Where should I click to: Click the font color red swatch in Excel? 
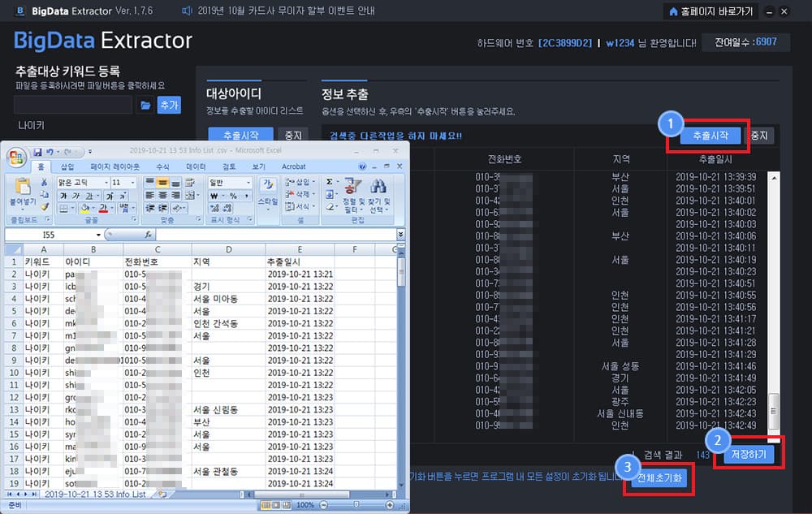pos(103,208)
